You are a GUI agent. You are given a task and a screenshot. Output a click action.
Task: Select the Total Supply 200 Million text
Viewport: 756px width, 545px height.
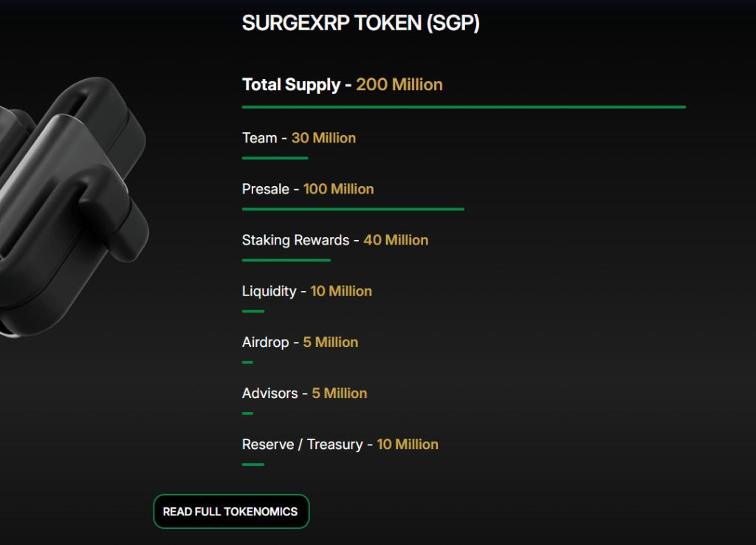point(343,84)
